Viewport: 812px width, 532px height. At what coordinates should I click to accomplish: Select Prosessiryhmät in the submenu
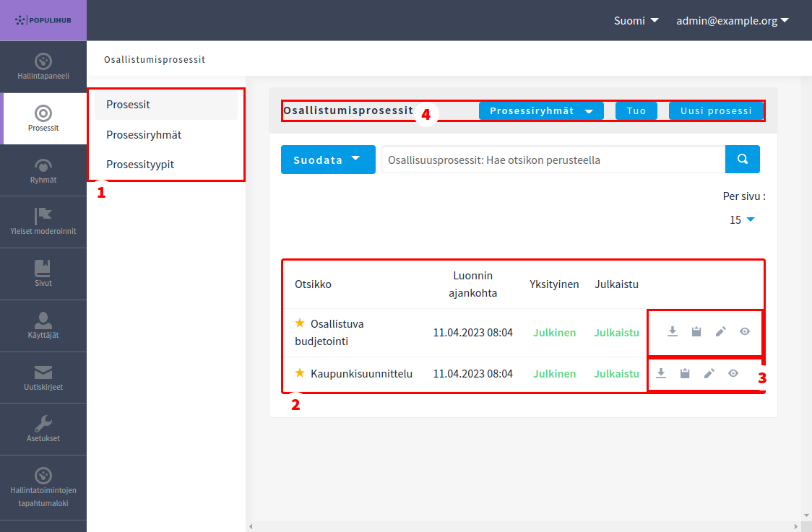144,134
